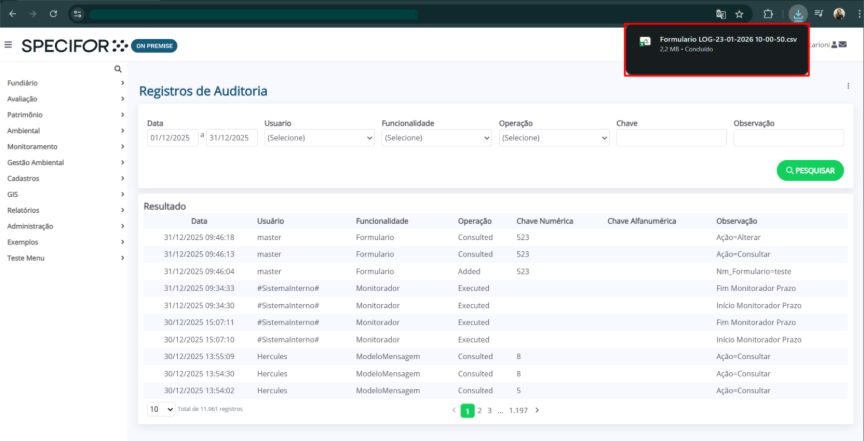Click the Funcionalidade column header
864x441 pixels.
click(382, 220)
